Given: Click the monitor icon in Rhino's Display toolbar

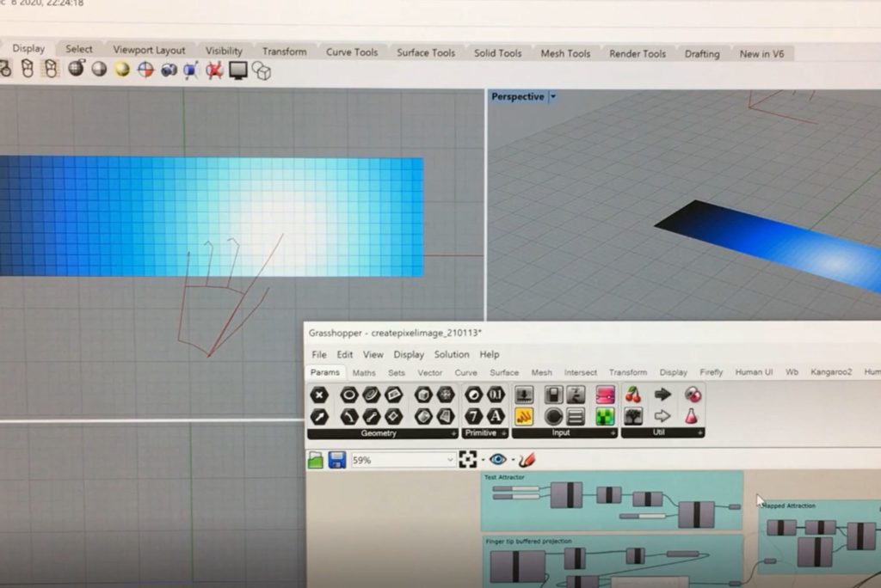Looking at the screenshot, I should 238,70.
